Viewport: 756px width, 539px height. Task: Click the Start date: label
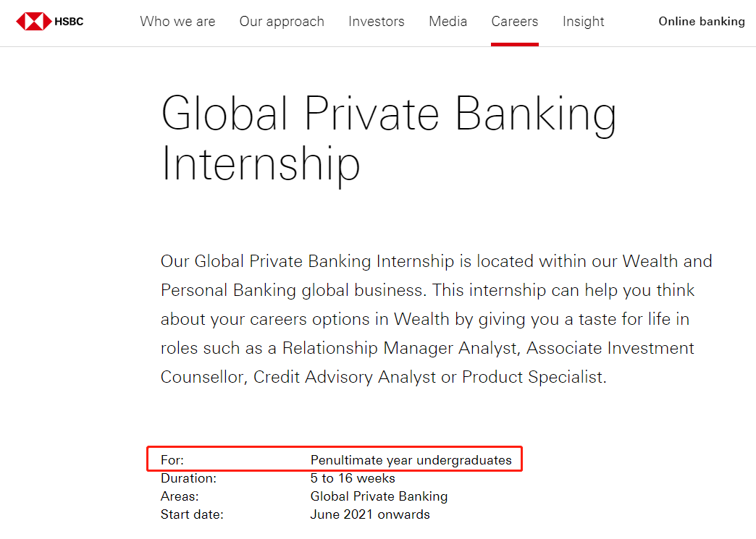pos(192,514)
